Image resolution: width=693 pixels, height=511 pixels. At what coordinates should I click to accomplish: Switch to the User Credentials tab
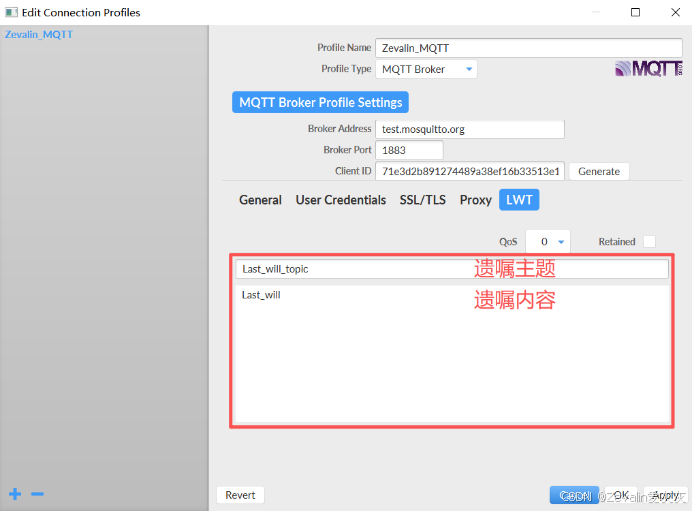[341, 200]
